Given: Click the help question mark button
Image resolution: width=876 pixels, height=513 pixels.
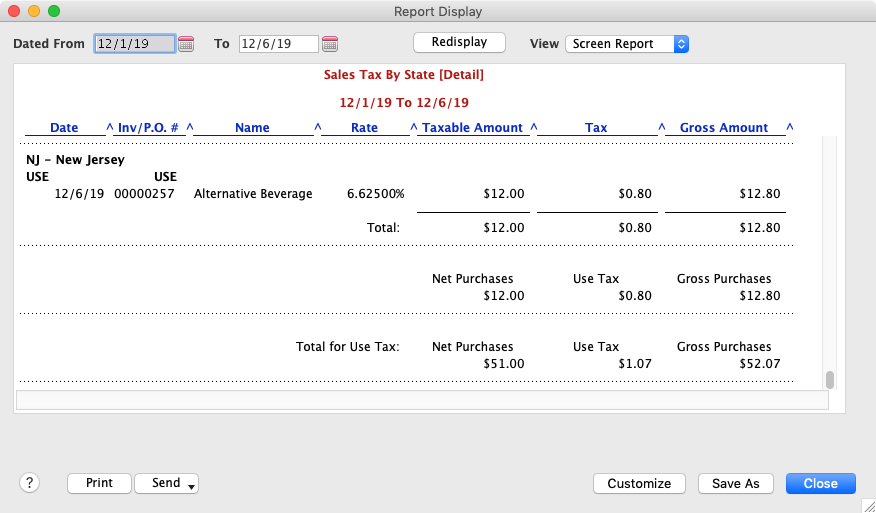Looking at the screenshot, I should 28,483.
